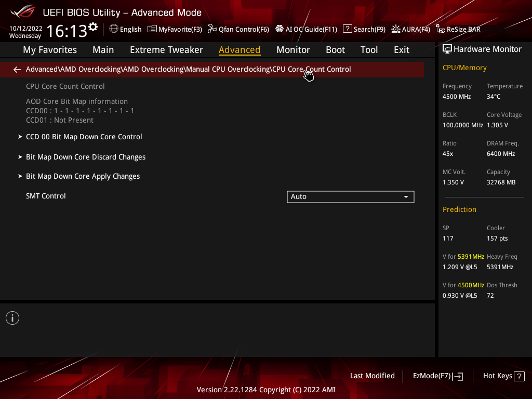
Task: Switch to Main tab
Action: point(103,50)
